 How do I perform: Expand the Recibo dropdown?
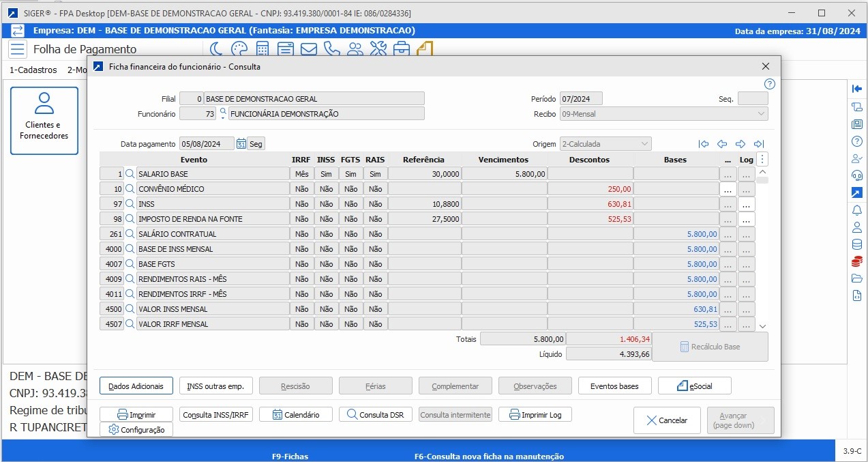click(761, 114)
